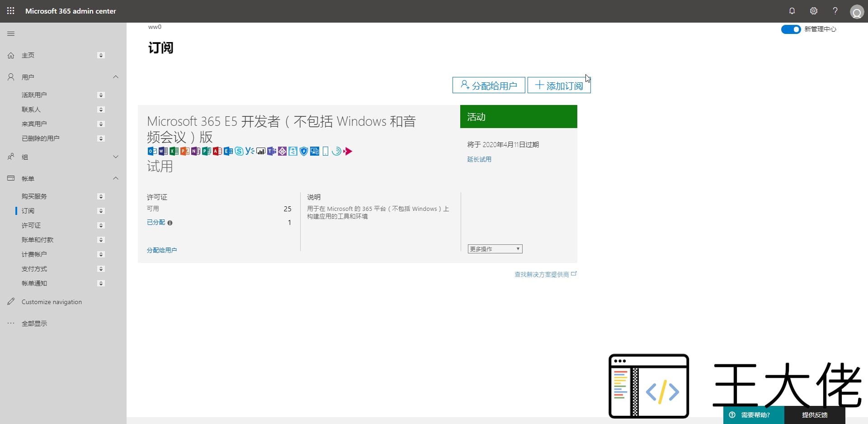Click the 添加订阅 button
The image size is (868, 424).
[x=559, y=86]
